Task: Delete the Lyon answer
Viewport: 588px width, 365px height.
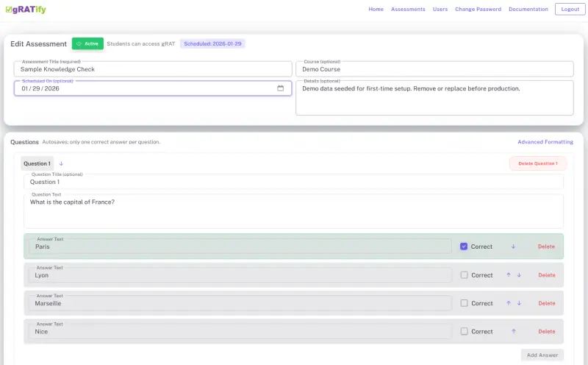Action: (x=547, y=275)
